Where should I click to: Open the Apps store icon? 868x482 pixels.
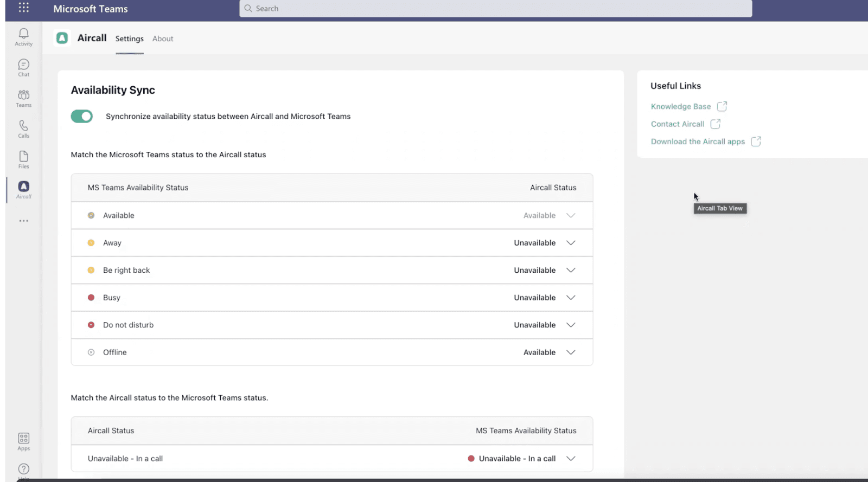[x=23, y=441]
